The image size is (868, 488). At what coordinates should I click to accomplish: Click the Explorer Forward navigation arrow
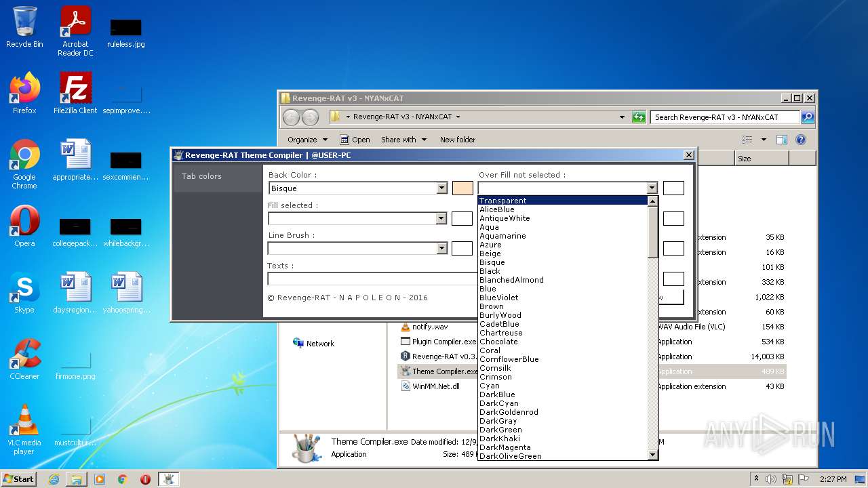[310, 117]
